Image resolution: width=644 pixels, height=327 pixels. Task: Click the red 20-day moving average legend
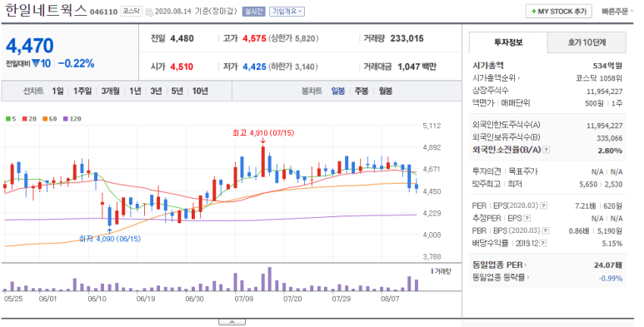click(29, 119)
